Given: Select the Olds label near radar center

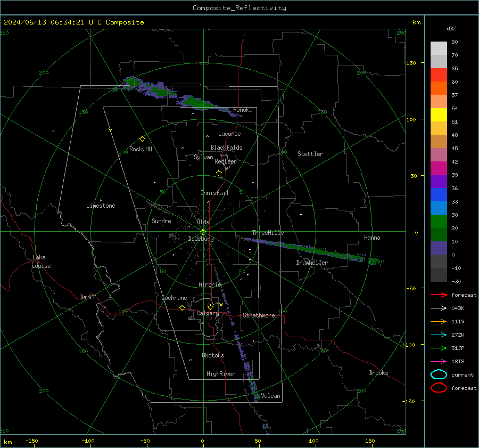Looking at the screenshot, I should [203, 222].
